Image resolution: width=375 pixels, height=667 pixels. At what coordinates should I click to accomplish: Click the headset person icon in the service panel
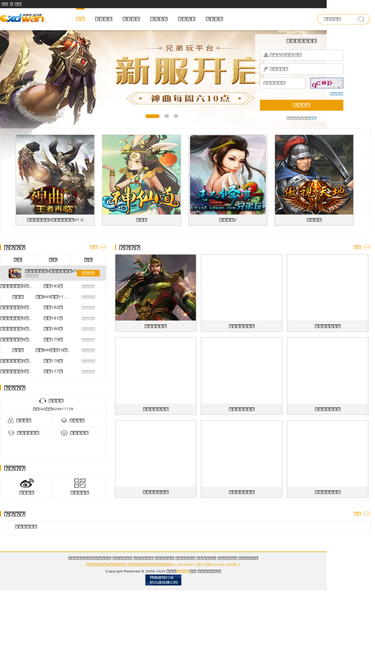coord(11,433)
